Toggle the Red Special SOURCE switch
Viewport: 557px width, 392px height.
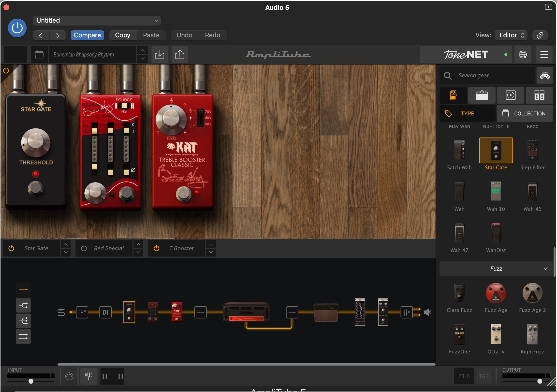pos(124,106)
